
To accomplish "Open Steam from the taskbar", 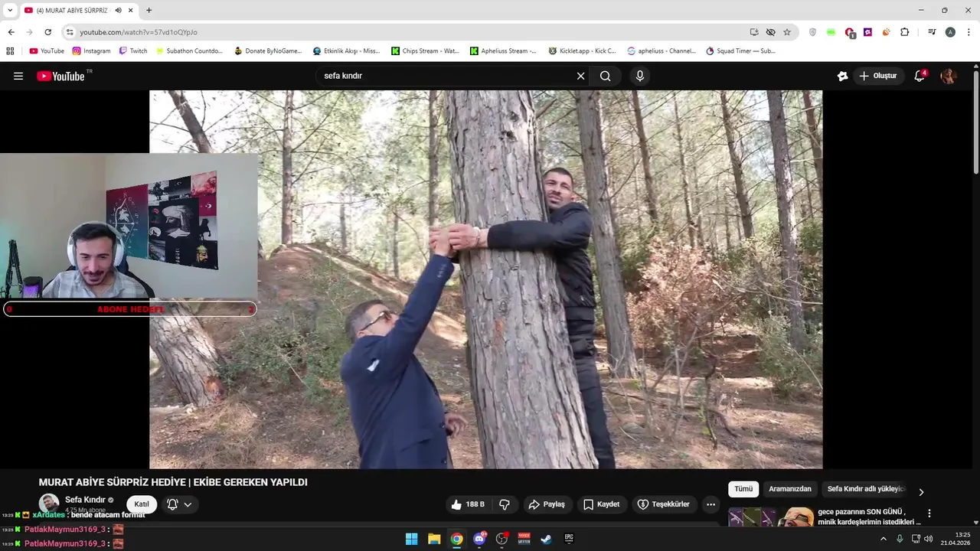I will click(x=546, y=539).
